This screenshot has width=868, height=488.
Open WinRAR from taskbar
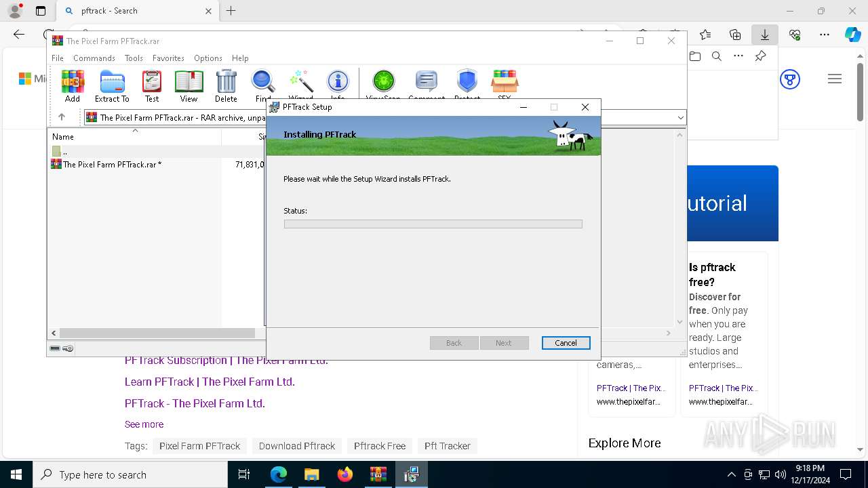point(378,474)
